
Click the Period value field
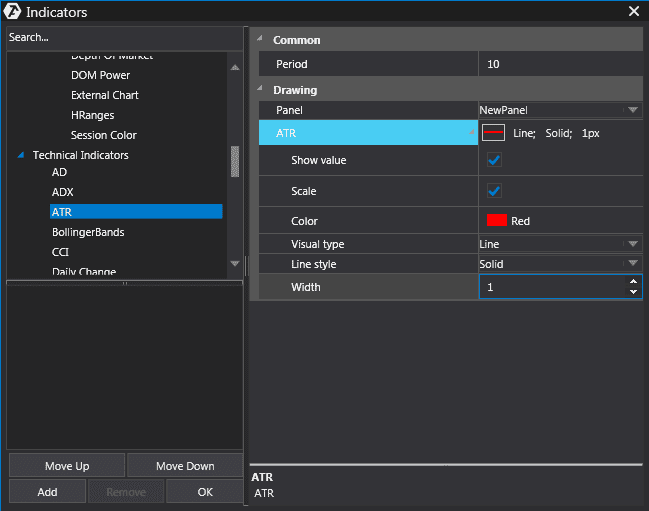coord(560,64)
